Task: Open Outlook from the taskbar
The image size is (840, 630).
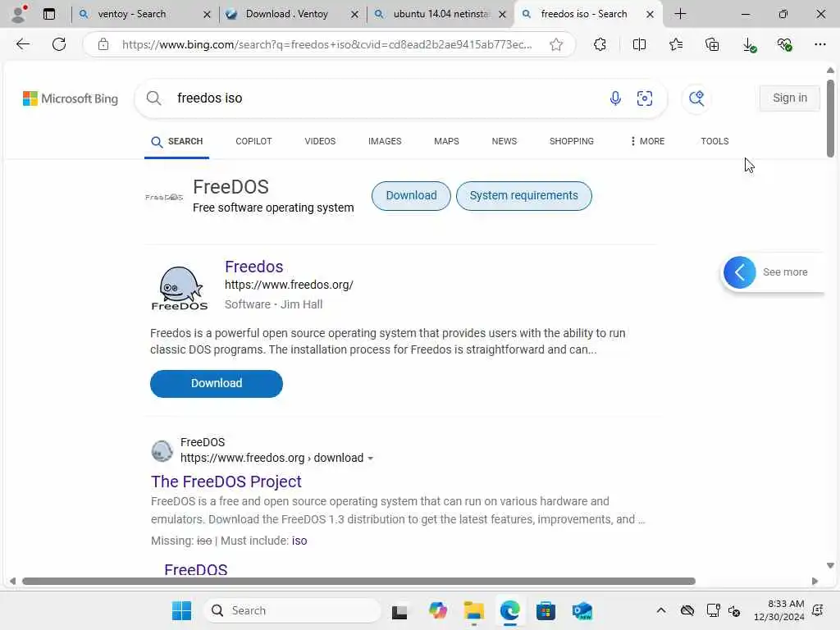Action: (x=582, y=610)
